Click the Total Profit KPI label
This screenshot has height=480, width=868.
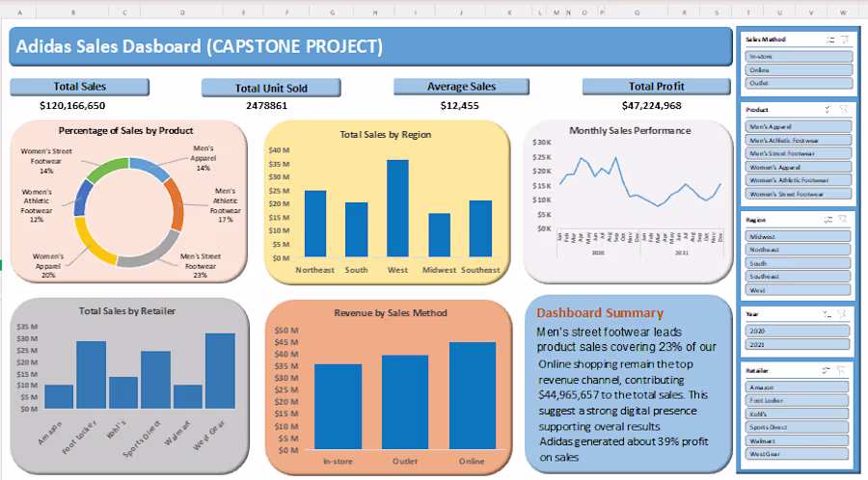(657, 87)
